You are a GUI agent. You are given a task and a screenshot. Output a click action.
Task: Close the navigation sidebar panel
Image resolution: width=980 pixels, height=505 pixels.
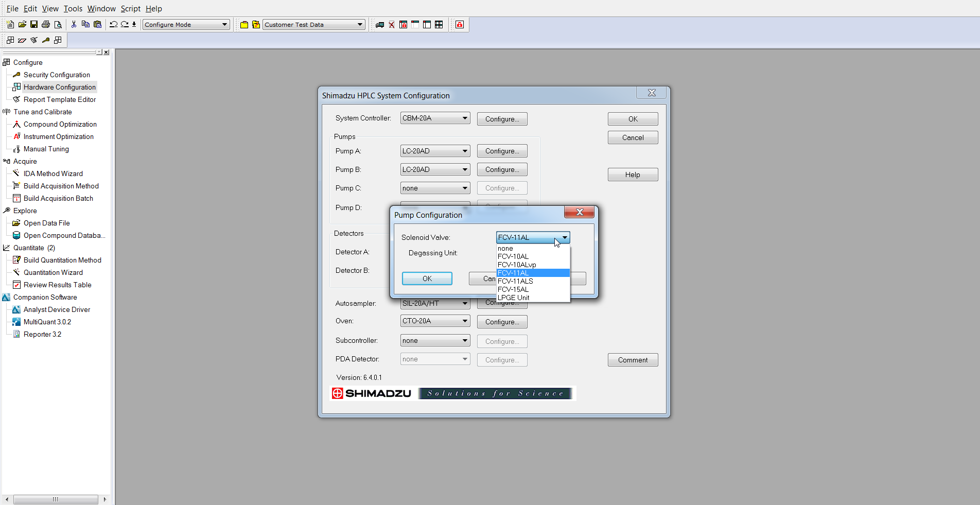(106, 52)
